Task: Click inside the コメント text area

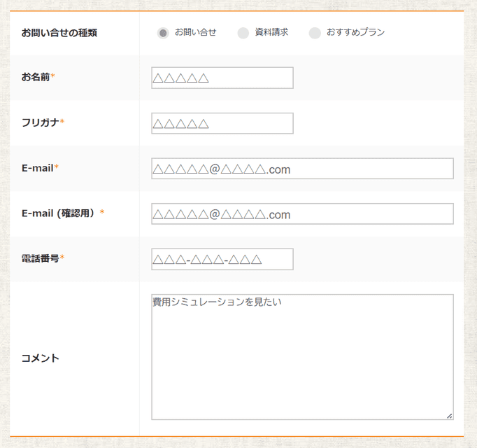Action: click(302, 364)
